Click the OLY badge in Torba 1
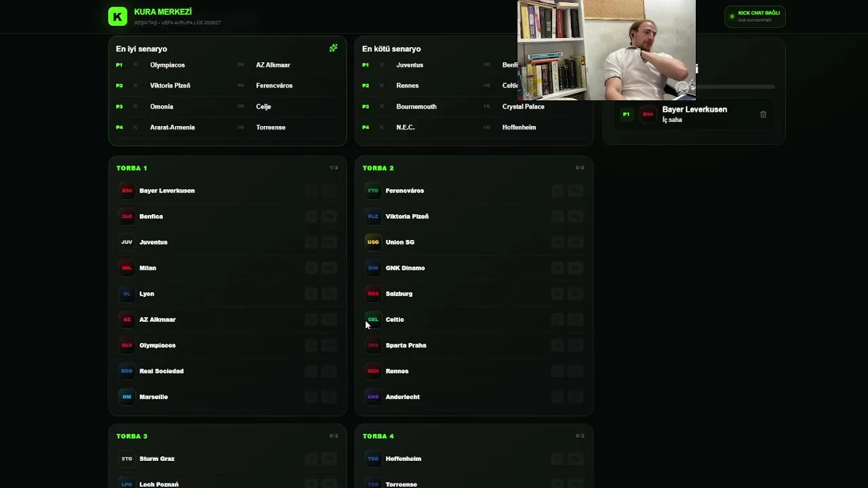The image size is (868, 488). [x=127, y=345]
